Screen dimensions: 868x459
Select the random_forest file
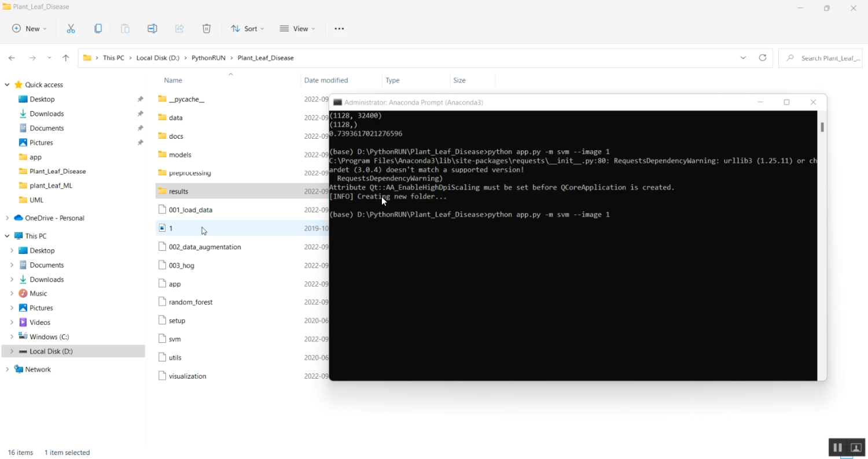point(190,302)
